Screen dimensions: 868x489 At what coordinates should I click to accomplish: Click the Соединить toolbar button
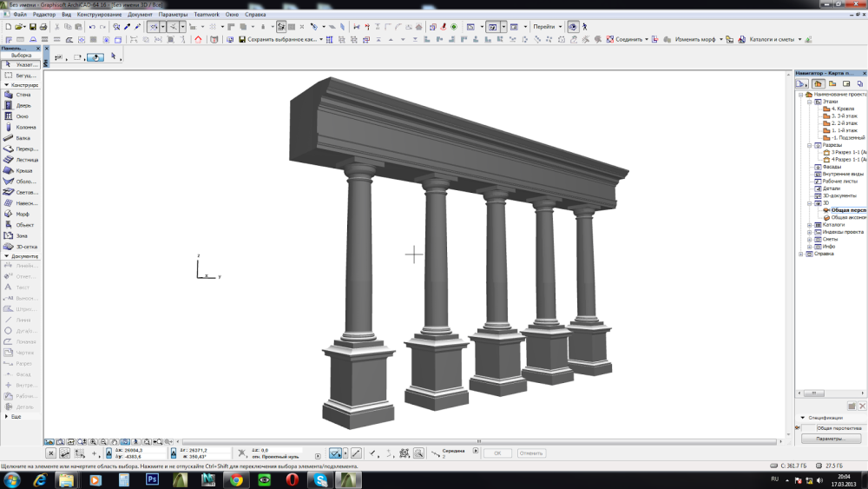[624, 39]
